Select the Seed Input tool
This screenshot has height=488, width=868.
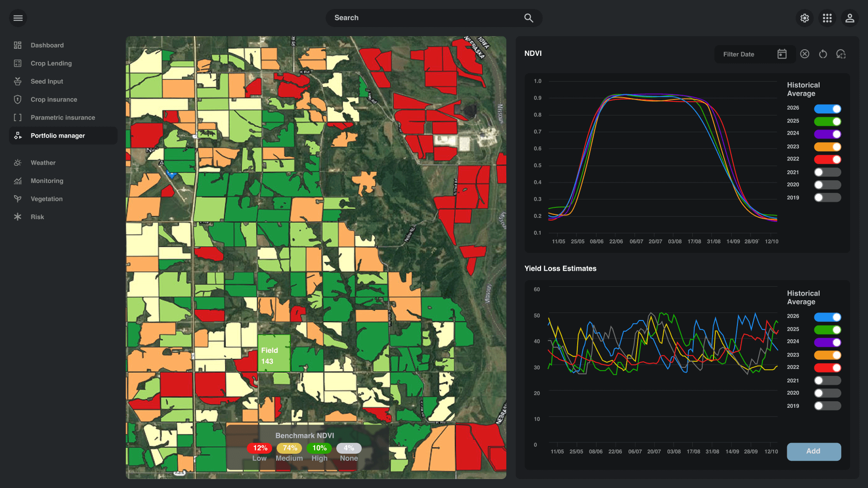[46, 81]
